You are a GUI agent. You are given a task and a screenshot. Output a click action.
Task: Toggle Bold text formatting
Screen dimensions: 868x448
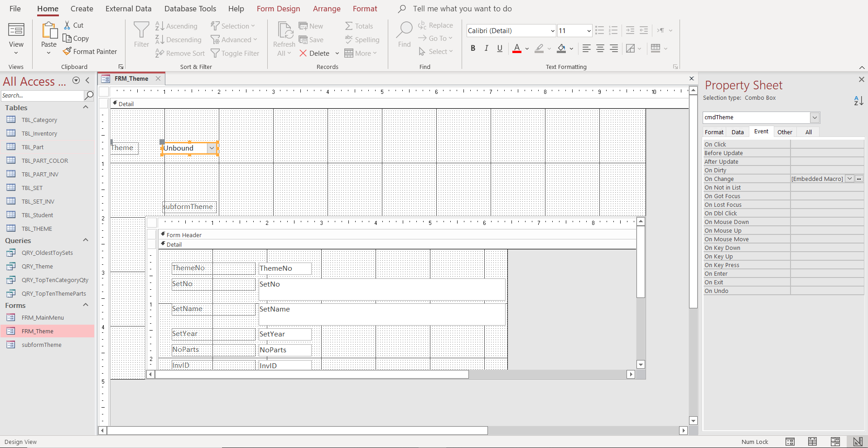click(473, 48)
